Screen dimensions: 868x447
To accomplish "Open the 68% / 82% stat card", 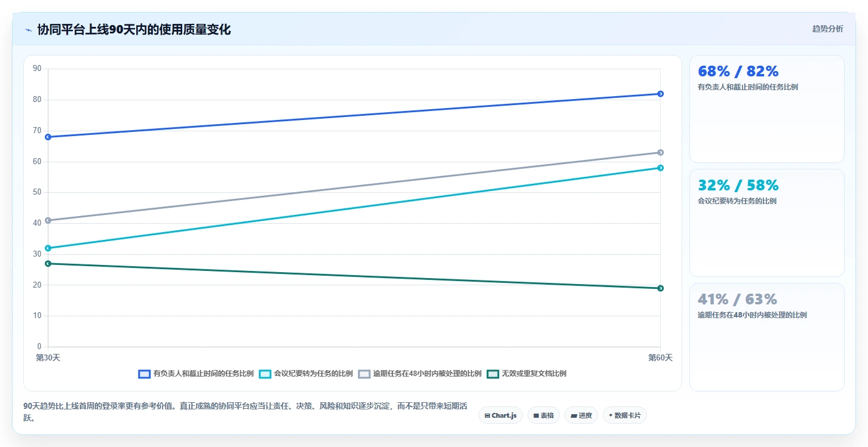I will [x=767, y=109].
